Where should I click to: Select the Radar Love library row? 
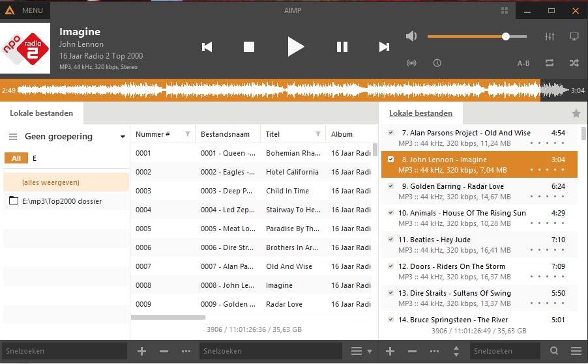(251, 304)
